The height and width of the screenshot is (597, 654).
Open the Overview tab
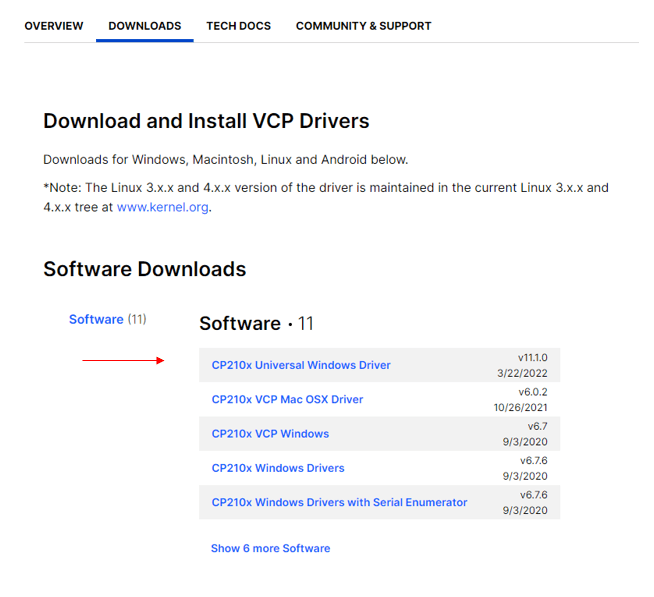click(54, 26)
